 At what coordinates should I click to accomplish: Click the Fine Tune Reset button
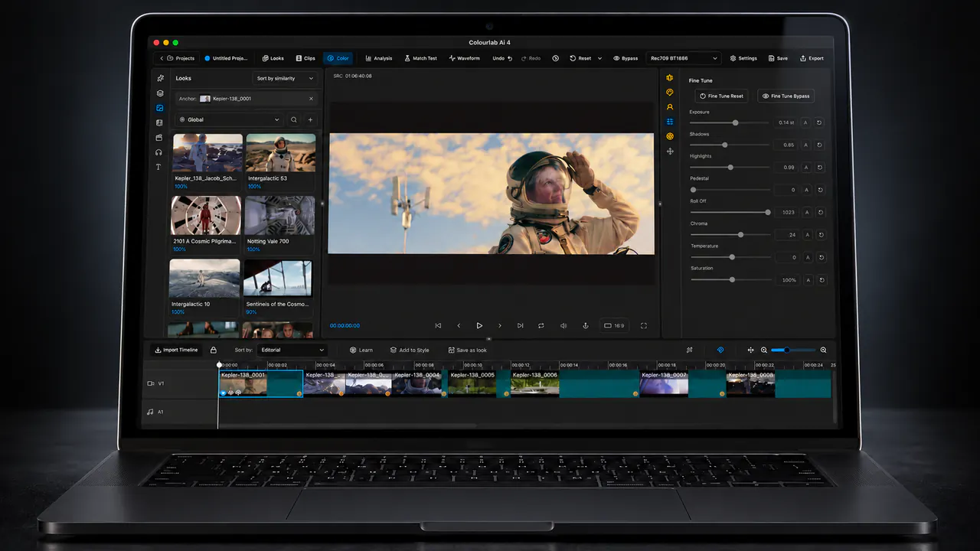pos(721,96)
